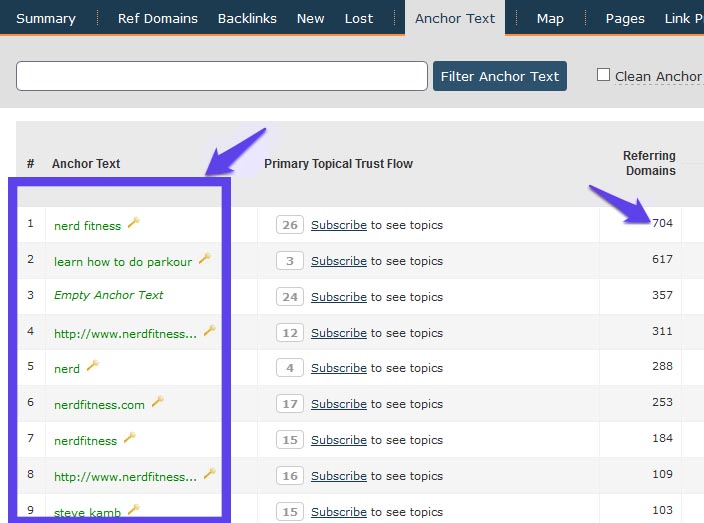Click trust flow badge 16 in row 8
Viewport: 704px width, 523px height.
(290, 476)
